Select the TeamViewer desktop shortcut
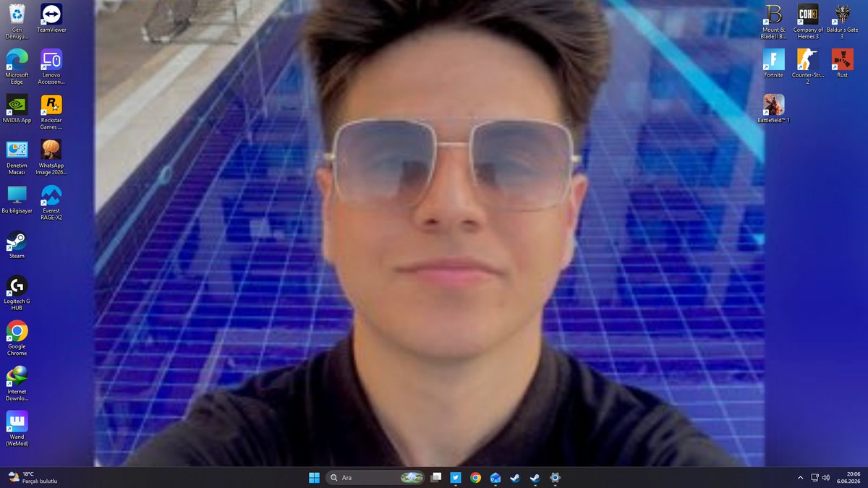 tap(51, 19)
